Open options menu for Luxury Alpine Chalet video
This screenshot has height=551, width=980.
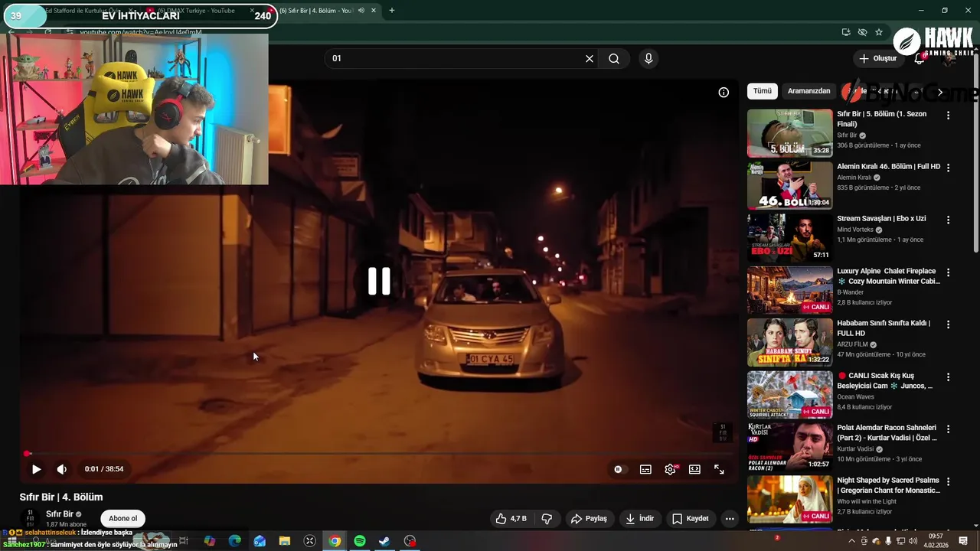pyautogui.click(x=948, y=272)
